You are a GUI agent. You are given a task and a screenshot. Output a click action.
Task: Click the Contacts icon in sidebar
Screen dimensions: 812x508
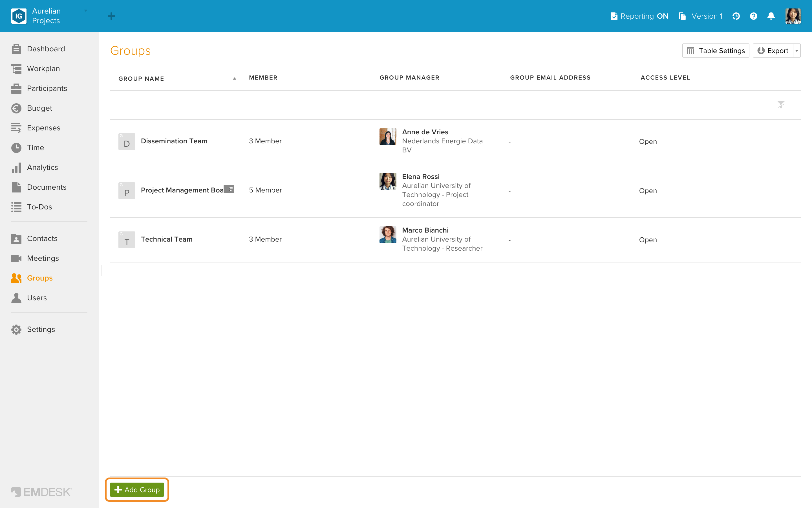pos(16,238)
